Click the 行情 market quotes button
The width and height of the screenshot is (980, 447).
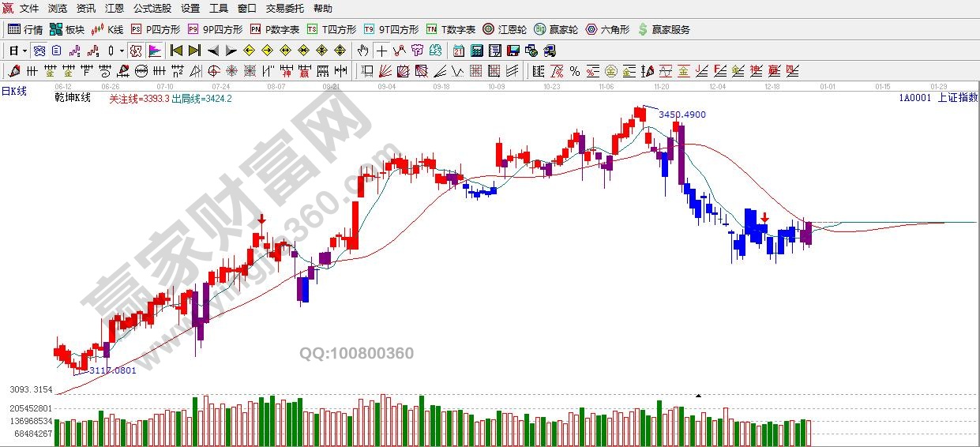pos(25,29)
